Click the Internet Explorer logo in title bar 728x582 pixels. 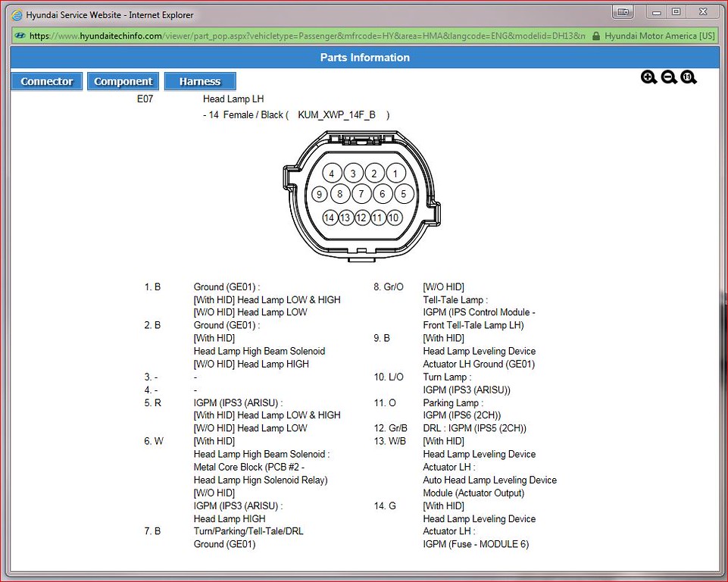click(x=17, y=15)
